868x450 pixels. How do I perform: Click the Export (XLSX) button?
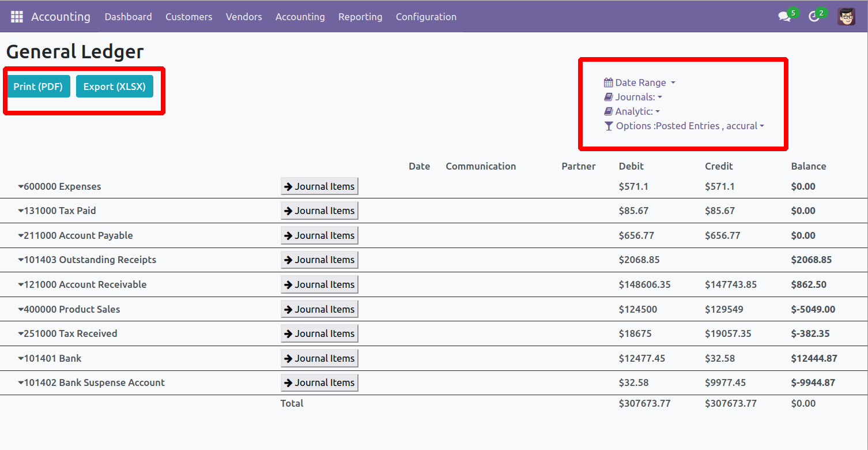coord(114,87)
